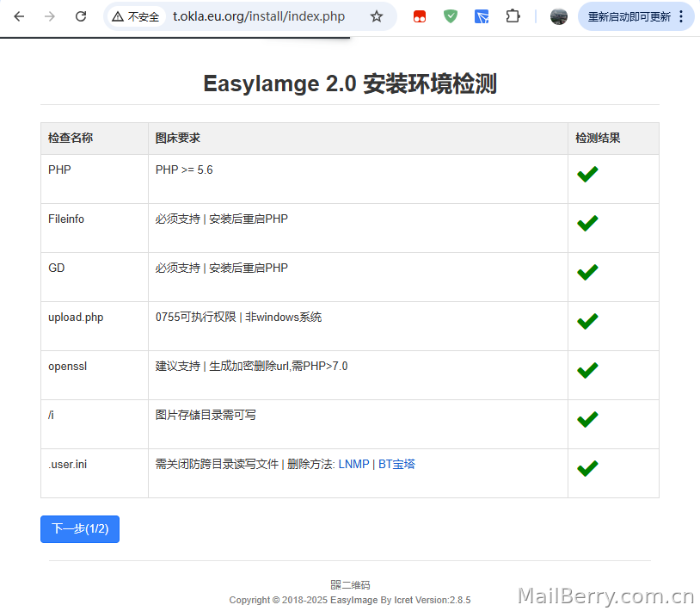
Task: Click the 图片存储目录需可写 text
Action: (206, 416)
